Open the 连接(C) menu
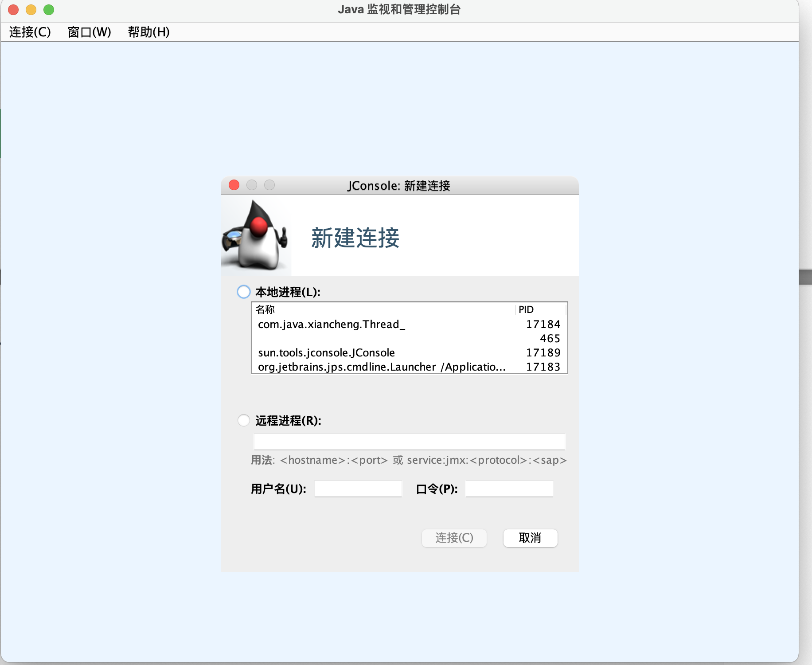 30,32
